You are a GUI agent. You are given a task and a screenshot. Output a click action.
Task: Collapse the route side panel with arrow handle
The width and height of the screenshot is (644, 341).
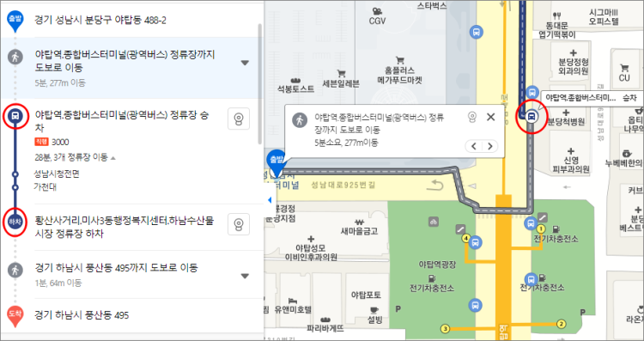point(270,200)
